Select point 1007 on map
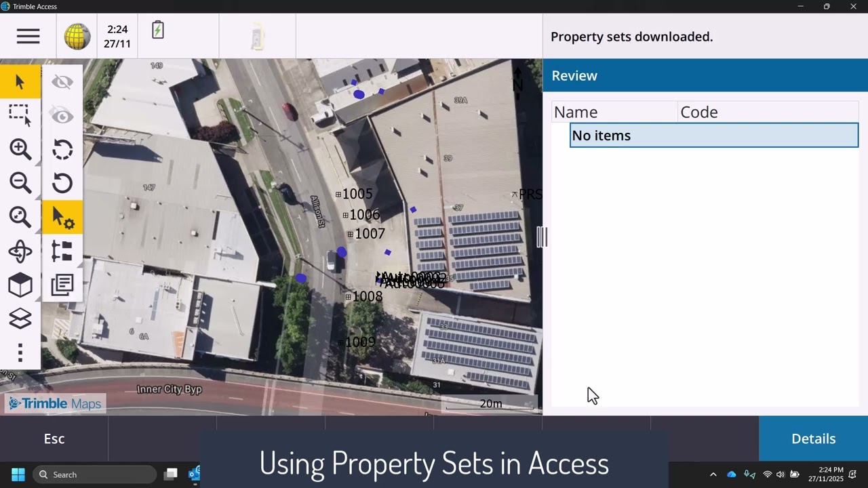 [366, 234]
